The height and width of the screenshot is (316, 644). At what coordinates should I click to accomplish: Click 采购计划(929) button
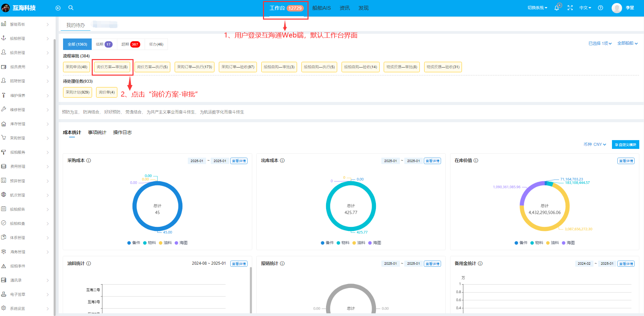[x=78, y=92]
